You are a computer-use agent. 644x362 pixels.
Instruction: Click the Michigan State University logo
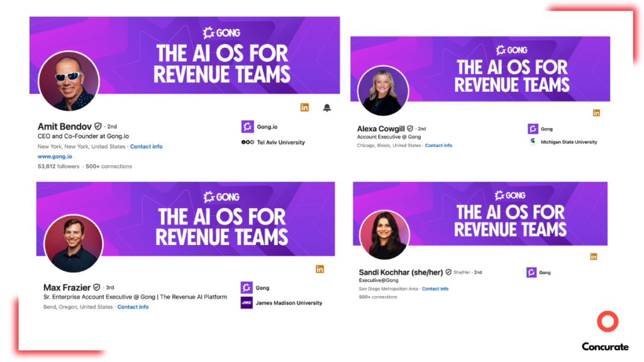(533, 141)
